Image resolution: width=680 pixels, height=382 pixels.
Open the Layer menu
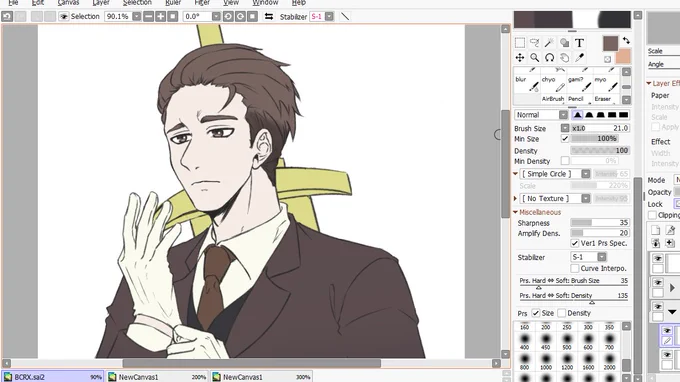(101, 3)
